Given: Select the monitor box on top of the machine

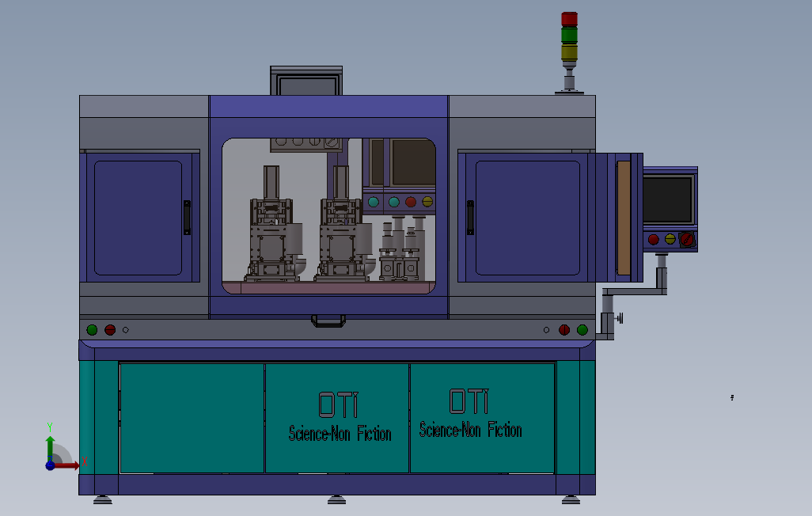Looking at the screenshot, I should 306,81.
